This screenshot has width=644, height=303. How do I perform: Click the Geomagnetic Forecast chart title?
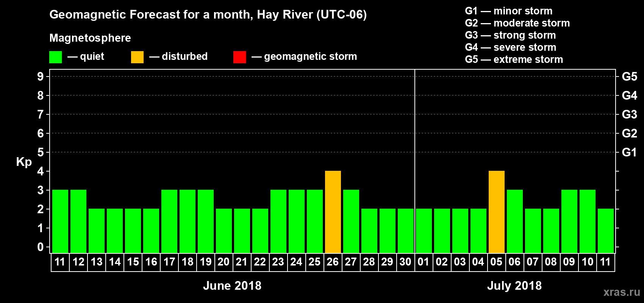[x=208, y=15]
